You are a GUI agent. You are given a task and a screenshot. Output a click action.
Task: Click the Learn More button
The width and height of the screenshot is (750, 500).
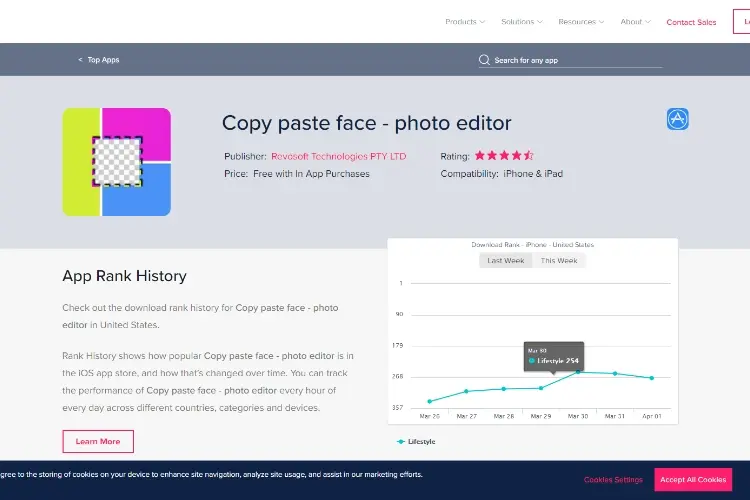pyautogui.click(x=98, y=441)
